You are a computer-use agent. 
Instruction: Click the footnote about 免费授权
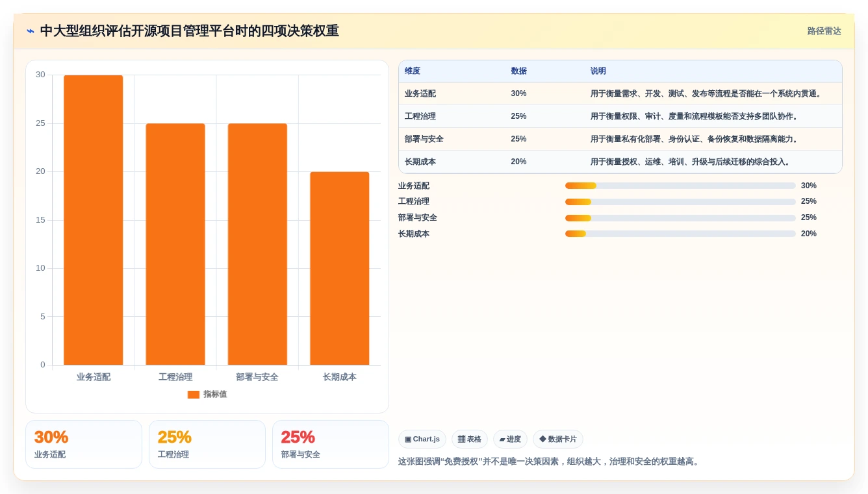[x=550, y=462]
